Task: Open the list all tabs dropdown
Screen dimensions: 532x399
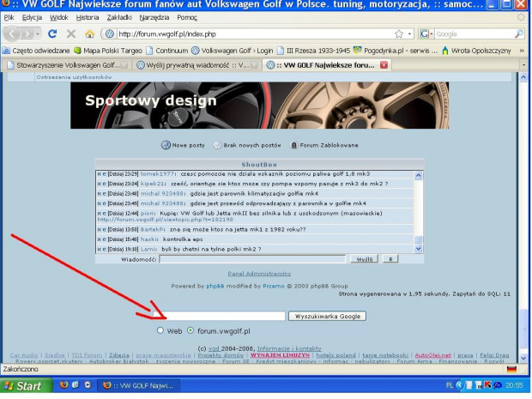Action: (523, 65)
